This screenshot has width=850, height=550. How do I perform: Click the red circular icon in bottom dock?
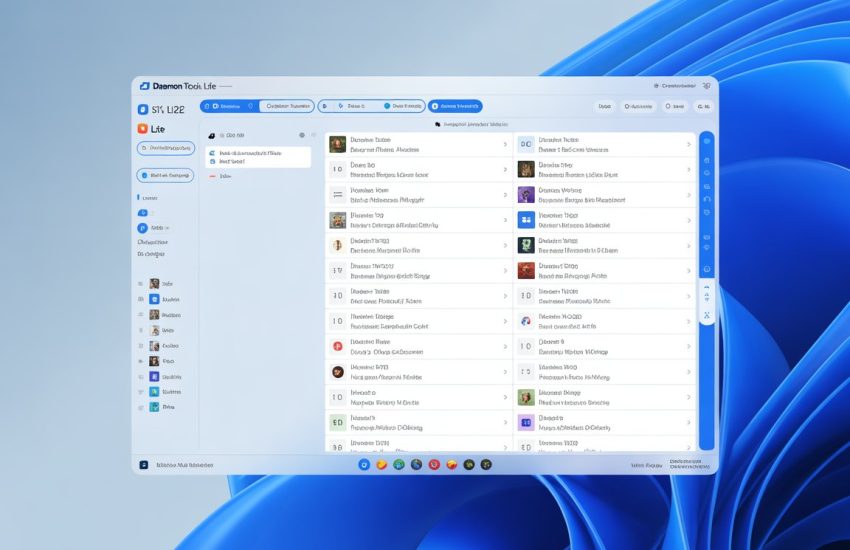tap(434, 464)
